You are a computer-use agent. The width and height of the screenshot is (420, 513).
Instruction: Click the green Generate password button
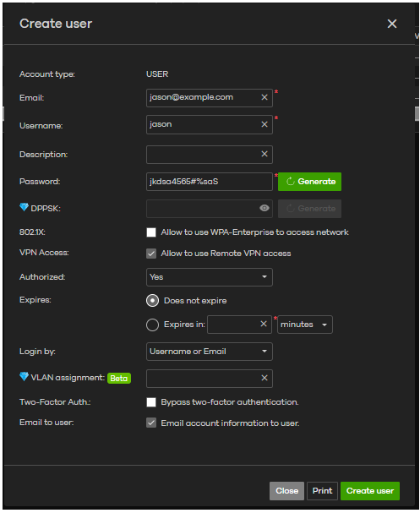pyautogui.click(x=309, y=182)
